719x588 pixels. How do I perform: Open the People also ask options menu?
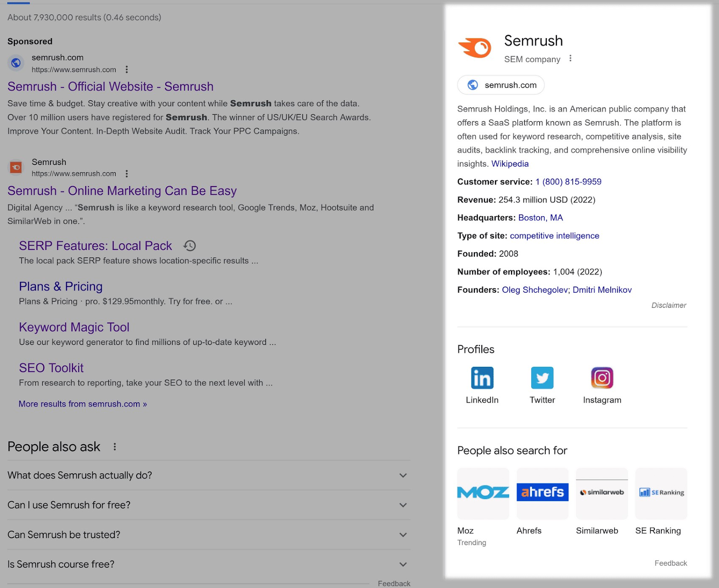115,446
